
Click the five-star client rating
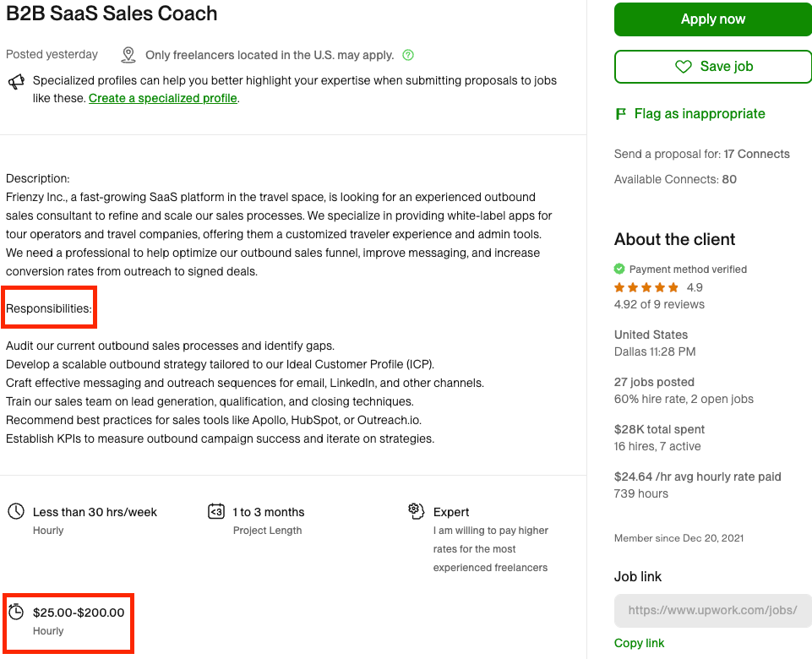coord(646,287)
